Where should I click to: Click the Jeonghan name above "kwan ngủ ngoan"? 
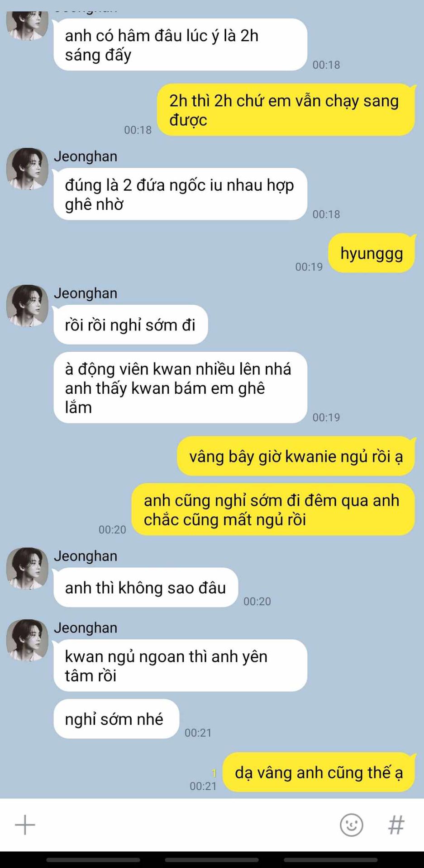click(86, 627)
